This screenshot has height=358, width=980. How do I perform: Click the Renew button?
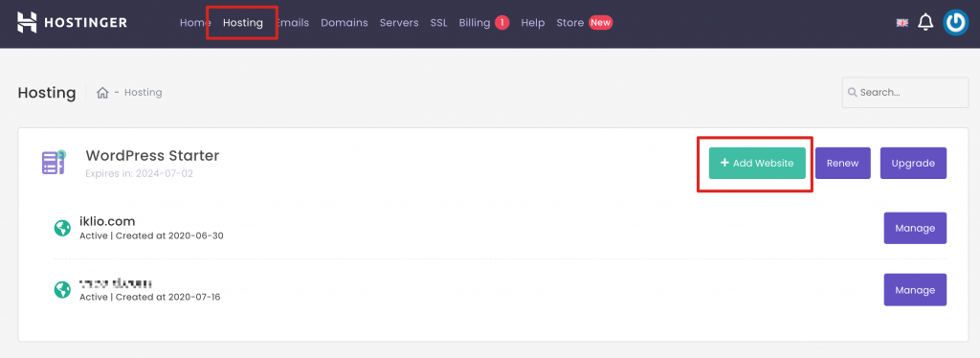coord(842,163)
